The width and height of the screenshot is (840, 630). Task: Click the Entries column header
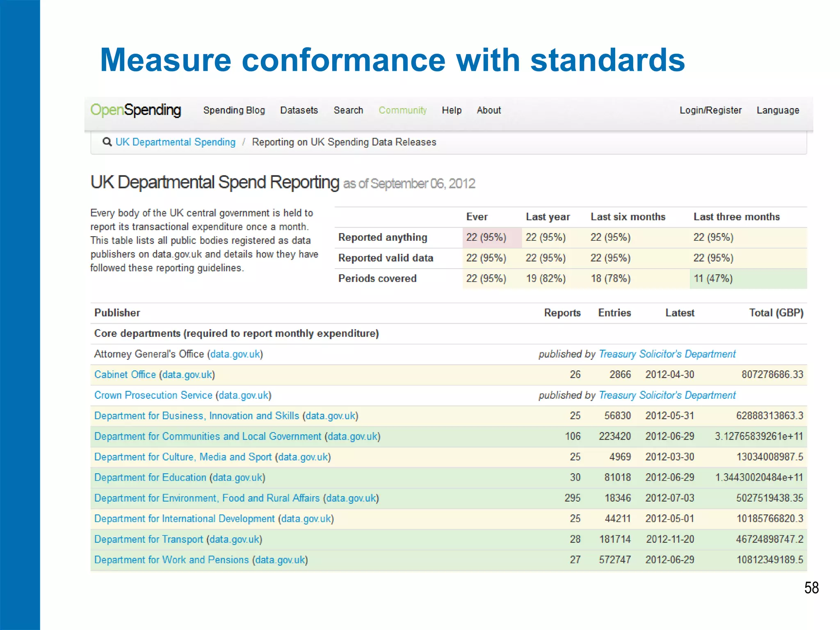coord(614,313)
